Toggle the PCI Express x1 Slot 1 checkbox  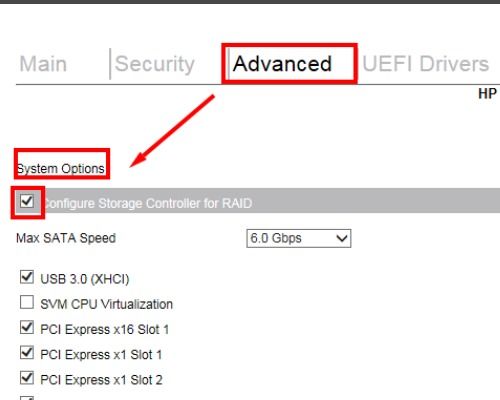point(27,353)
